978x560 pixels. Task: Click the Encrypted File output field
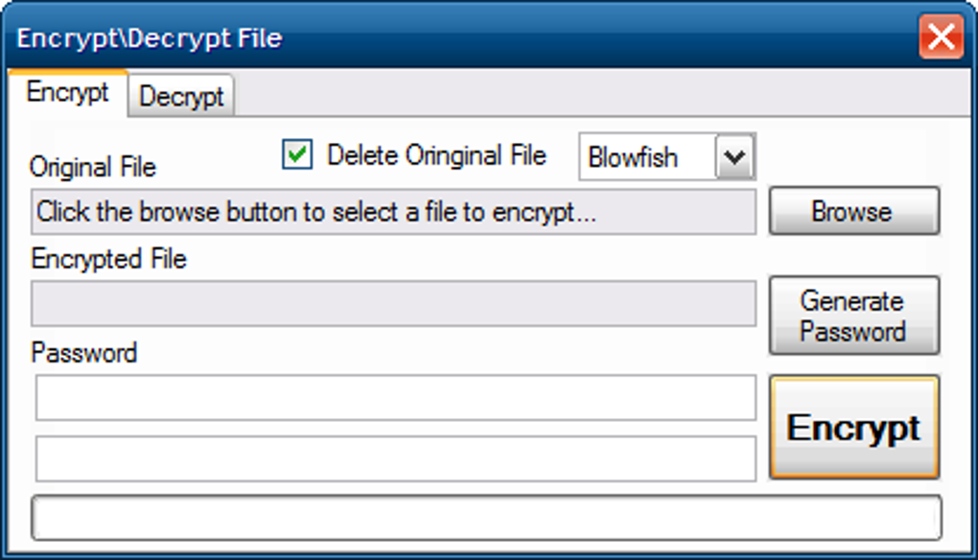[393, 304]
